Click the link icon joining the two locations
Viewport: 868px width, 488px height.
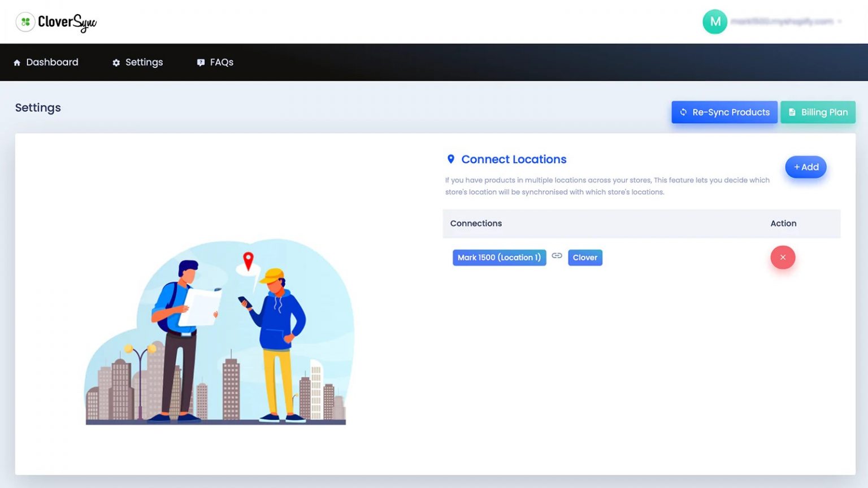click(557, 257)
